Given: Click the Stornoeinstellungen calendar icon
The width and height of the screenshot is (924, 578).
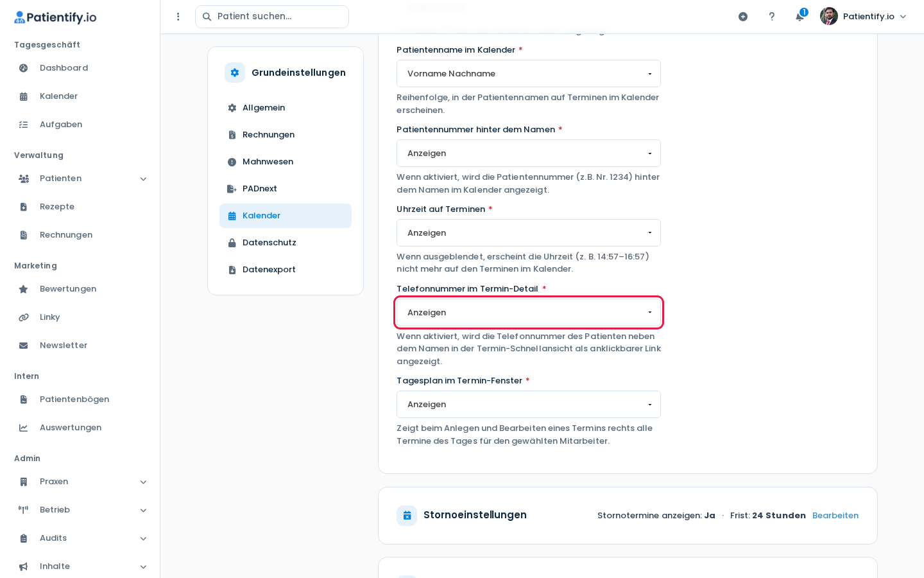Looking at the screenshot, I should point(407,516).
